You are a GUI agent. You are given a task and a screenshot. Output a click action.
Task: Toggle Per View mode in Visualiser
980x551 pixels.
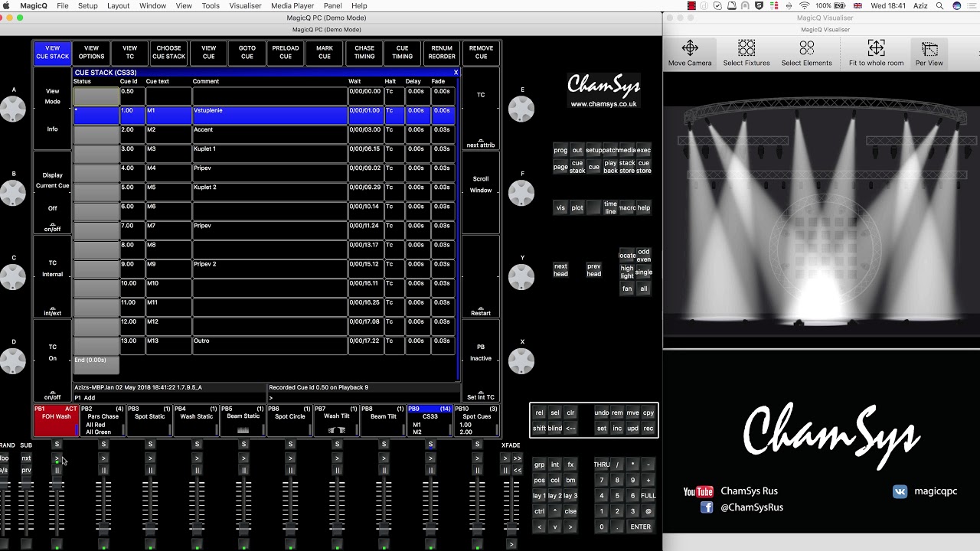click(929, 53)
